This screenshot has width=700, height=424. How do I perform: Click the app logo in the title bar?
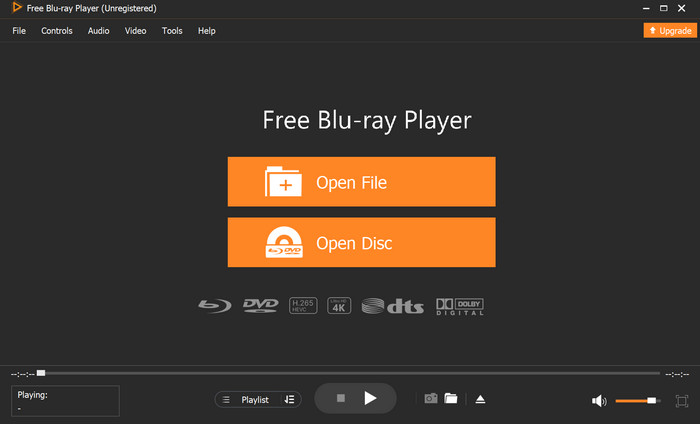pos(17,8)
